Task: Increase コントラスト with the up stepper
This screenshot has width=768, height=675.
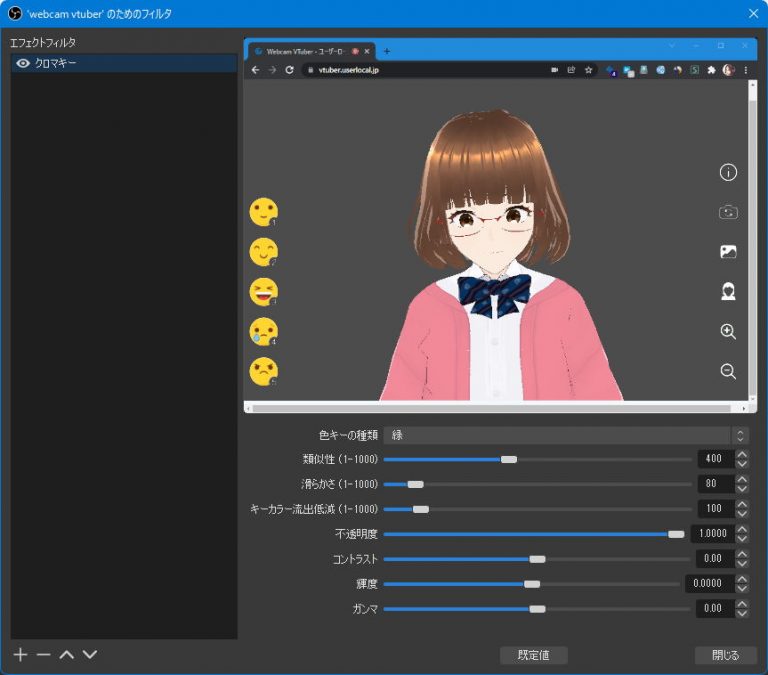Action: point(742,554)
